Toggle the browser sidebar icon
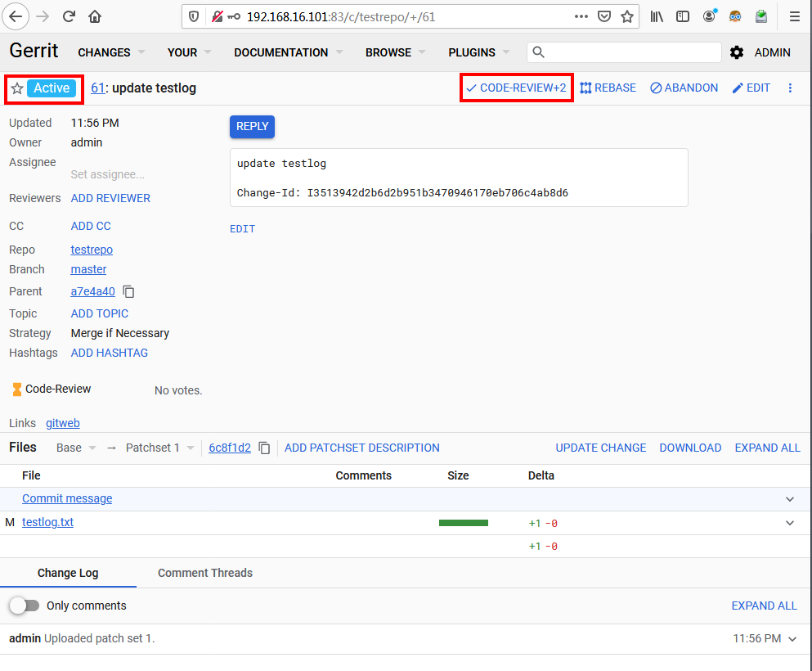This screenshot has height=671, width=812. [x=683, y=16]
